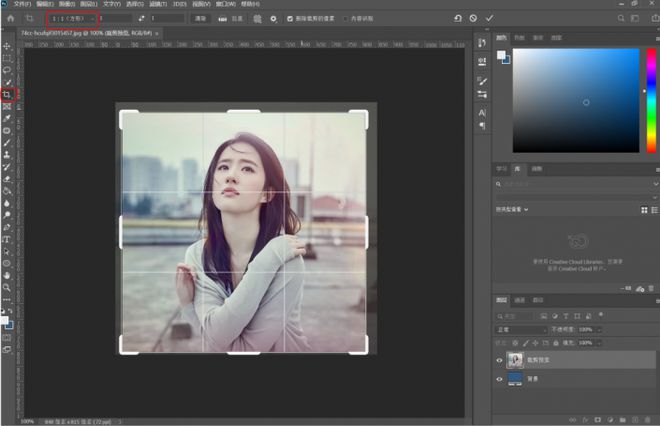
Task: Hide the top layer using its eye icon
Action: pyautogui.click(x=501, y=359)
